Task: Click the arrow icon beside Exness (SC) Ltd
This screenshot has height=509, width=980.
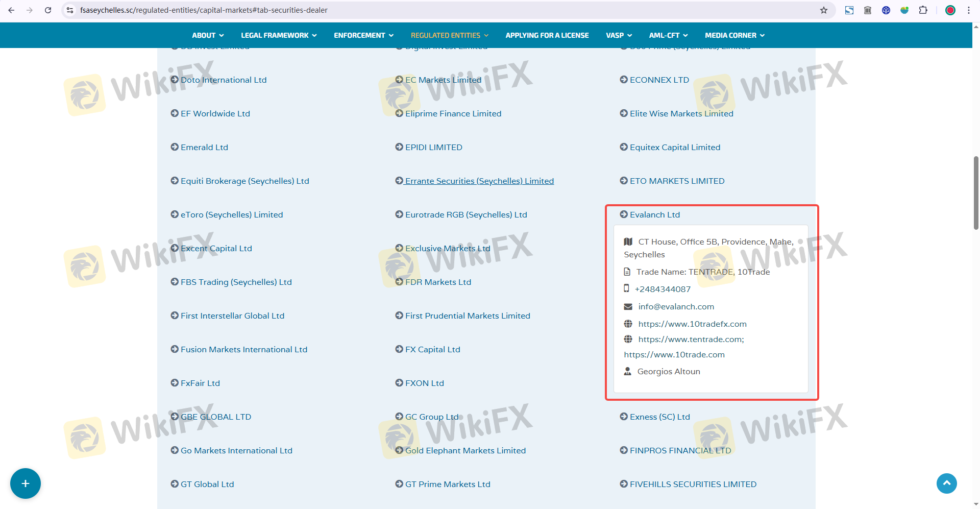Action: [624, 417]
